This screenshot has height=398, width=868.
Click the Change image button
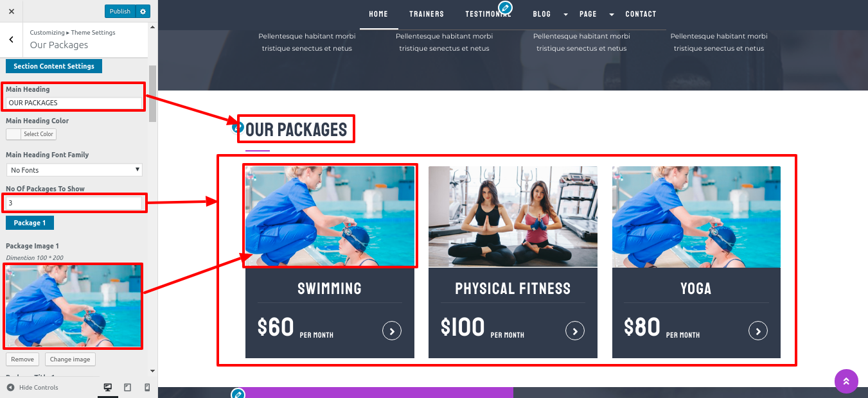pyautogui.click(x=70, y=359)
